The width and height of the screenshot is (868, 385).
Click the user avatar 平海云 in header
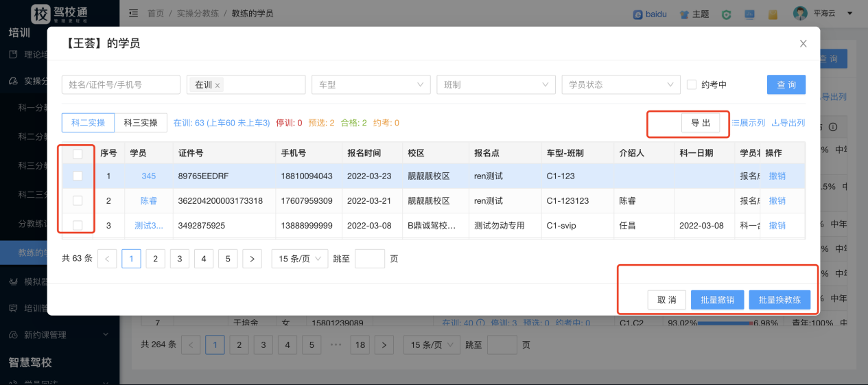click(800, 14)
